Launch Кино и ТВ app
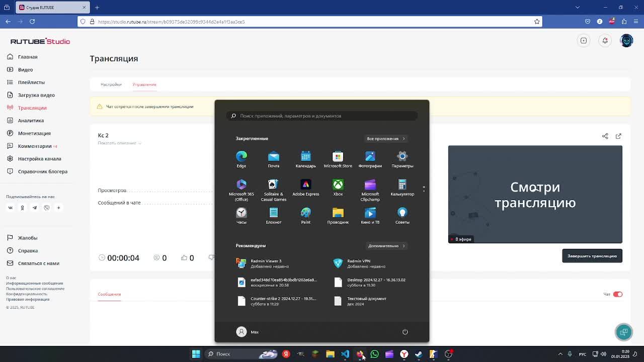The height and width of the screenshot is (362, 644). click(370, 215)
